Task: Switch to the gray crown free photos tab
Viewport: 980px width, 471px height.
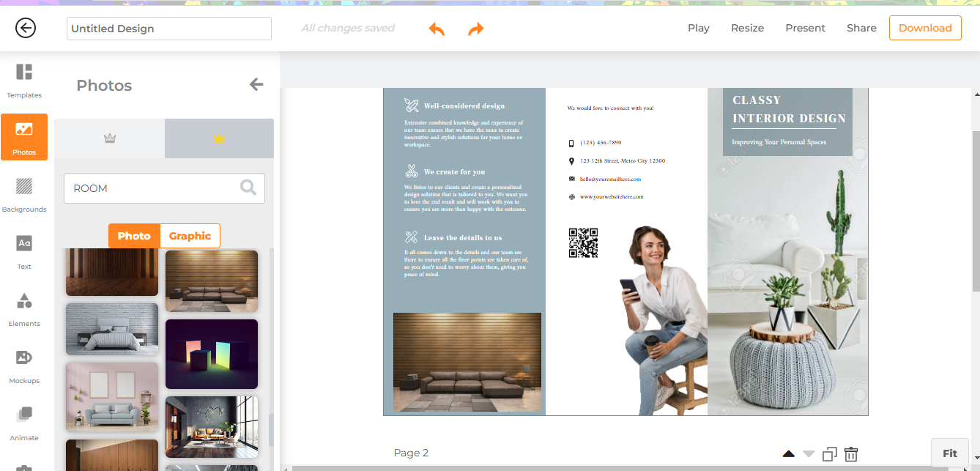Action: (x=108, y=138)
